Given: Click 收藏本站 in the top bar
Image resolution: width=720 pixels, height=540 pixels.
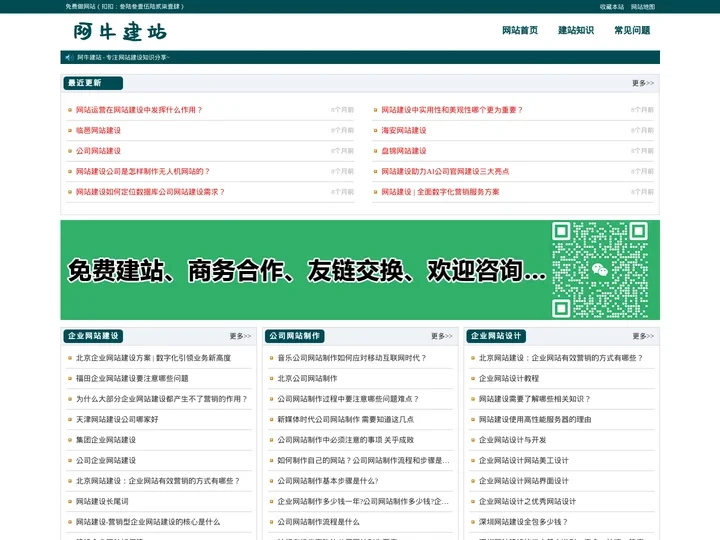Looking at the screenshot, I should click(612, 7).
